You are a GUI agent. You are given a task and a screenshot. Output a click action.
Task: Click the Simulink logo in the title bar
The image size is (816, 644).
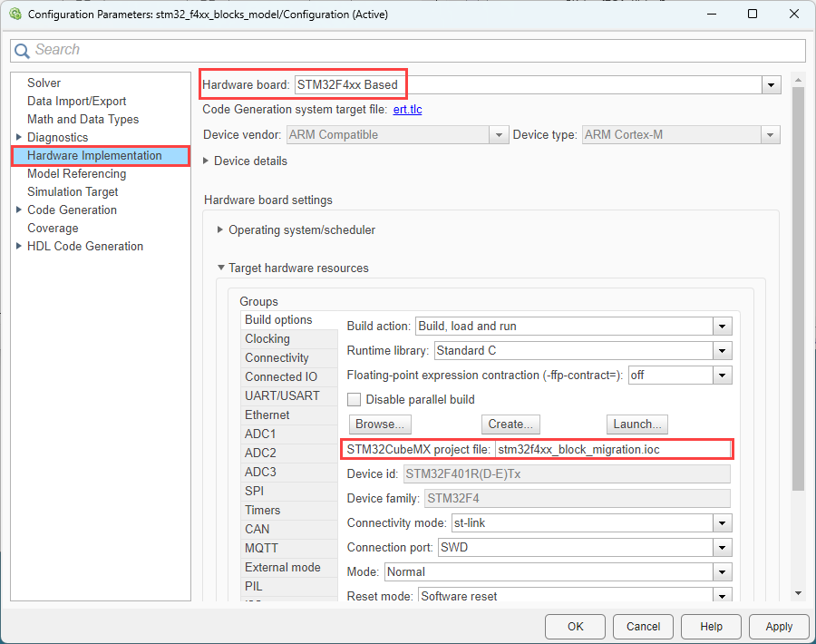[15, 14]
